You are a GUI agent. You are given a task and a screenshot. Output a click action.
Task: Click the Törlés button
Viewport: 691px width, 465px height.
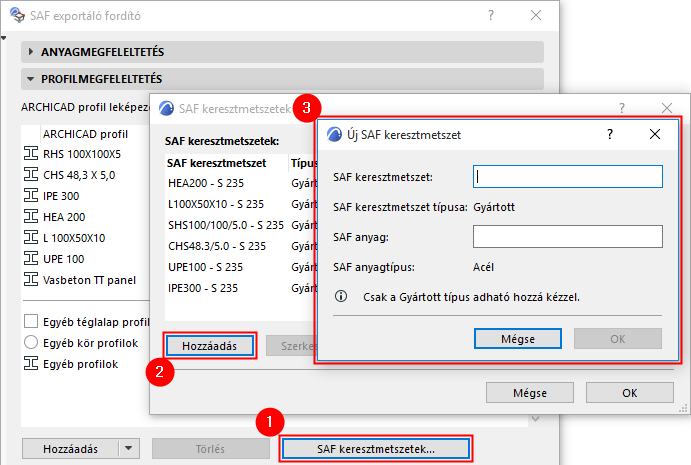coord(211,449)
